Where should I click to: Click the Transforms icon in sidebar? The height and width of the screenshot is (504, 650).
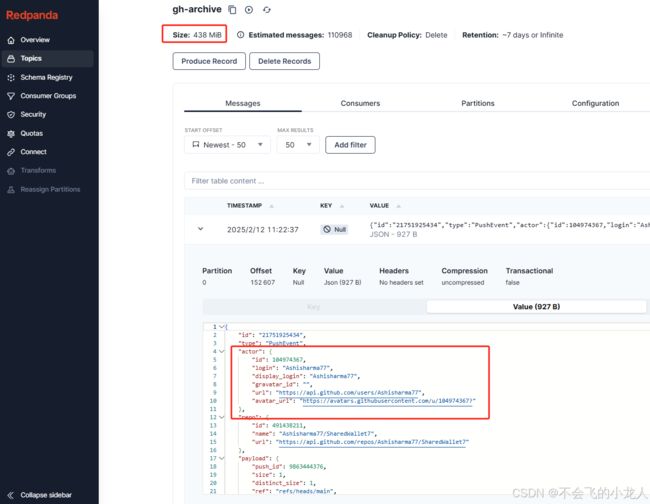click(x=11, y=171)
